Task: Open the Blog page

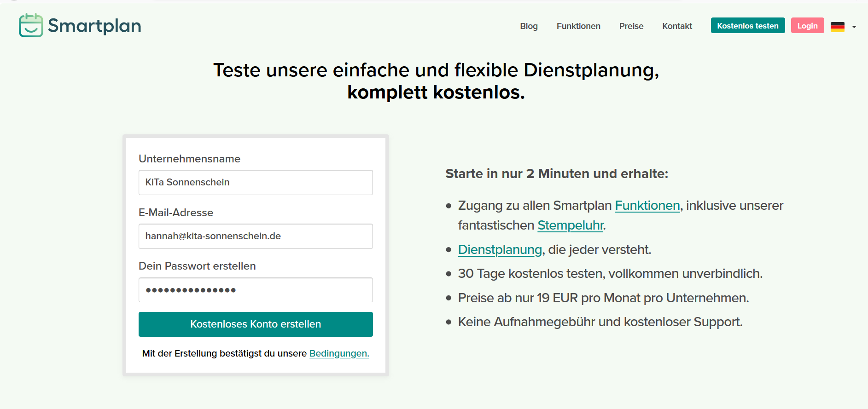Action: (x=529, y=26)
